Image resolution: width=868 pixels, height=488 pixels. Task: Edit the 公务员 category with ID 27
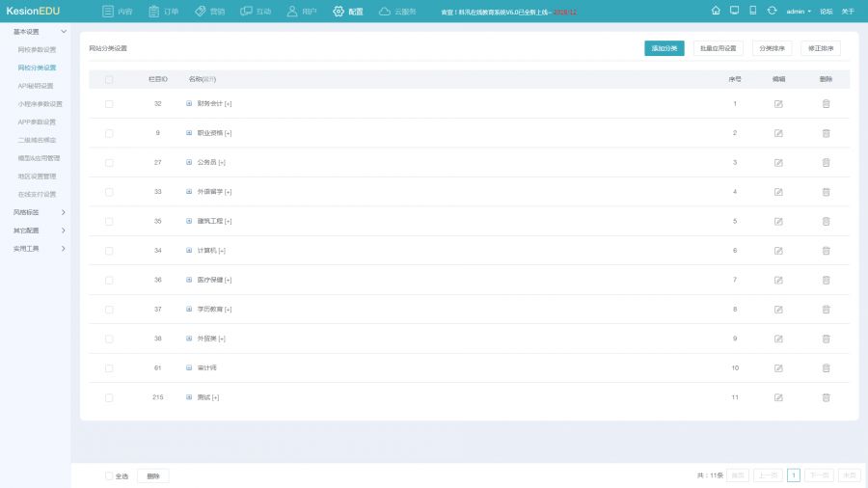[778, 163]
